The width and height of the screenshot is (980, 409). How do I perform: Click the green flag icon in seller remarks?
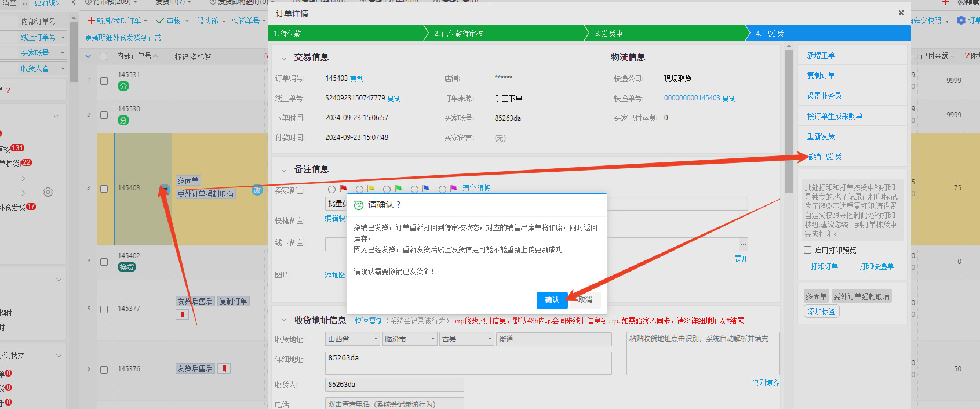click(x=398, y=189)
